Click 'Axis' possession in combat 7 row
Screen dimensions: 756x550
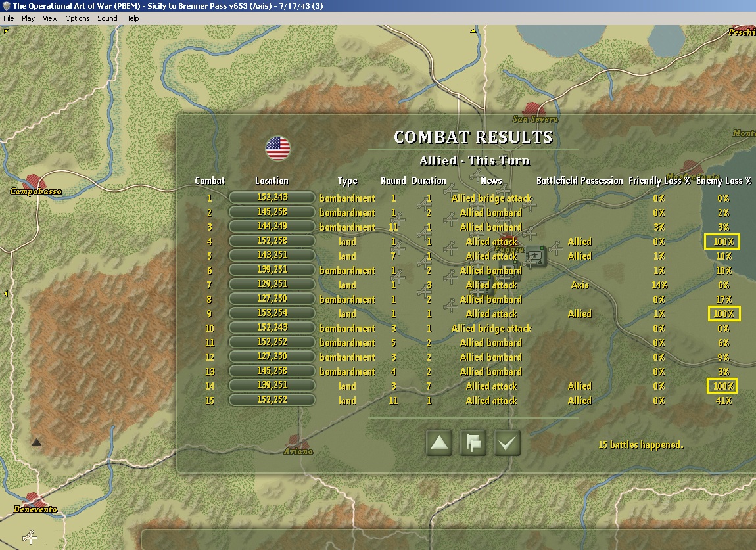(x=580, y=285)
